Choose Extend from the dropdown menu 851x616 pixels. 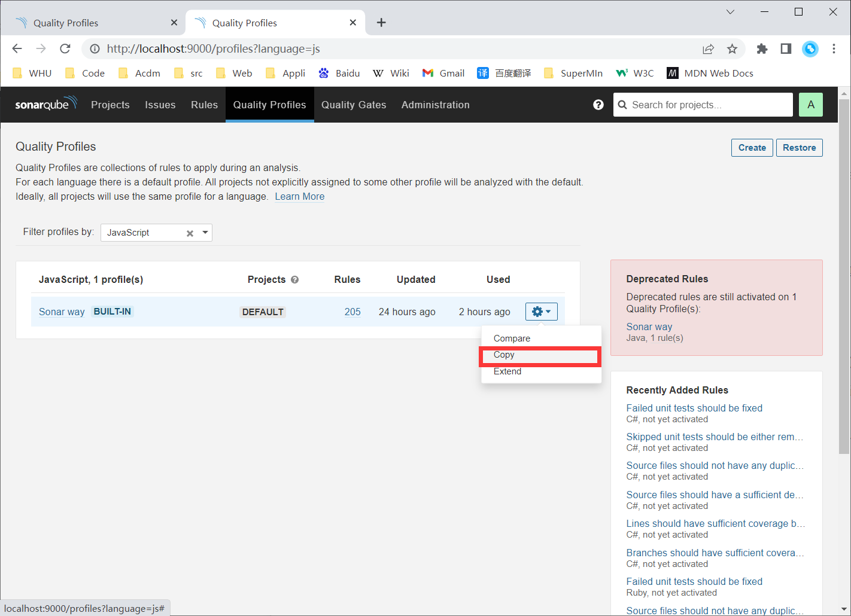click(x=541, y=371)
